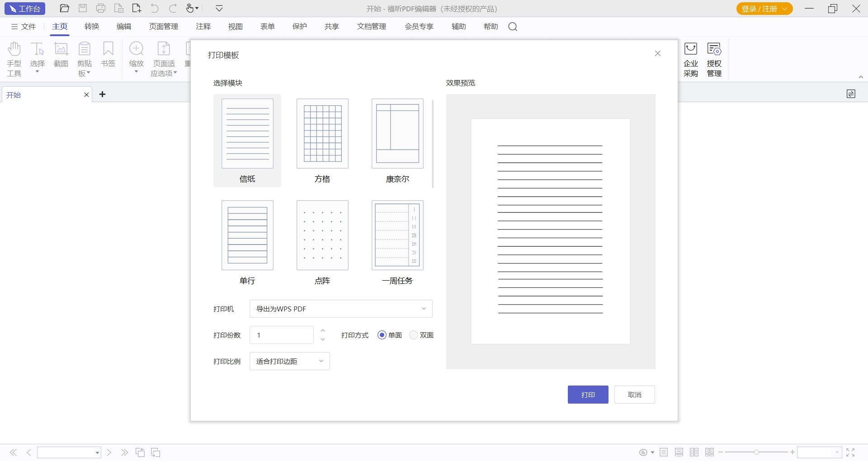Click the Screenshot (截图) tool icon

[x=61, y=49]
